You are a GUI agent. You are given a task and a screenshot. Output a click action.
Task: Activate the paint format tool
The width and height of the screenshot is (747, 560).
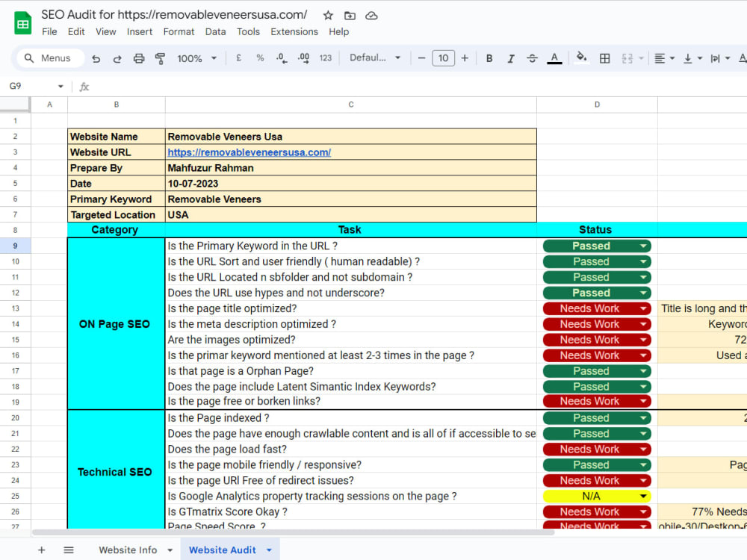pyautogui.click(x=160, y=58)
